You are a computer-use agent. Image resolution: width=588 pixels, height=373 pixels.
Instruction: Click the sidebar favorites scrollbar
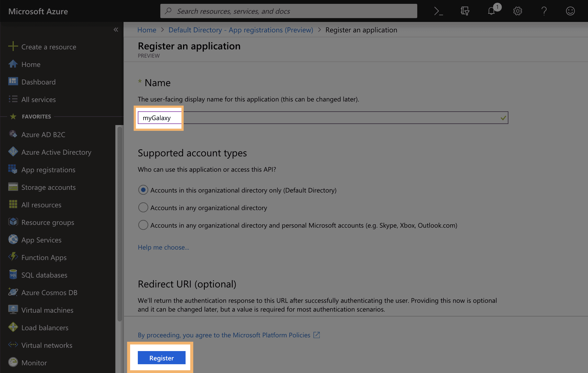[119, 224]
